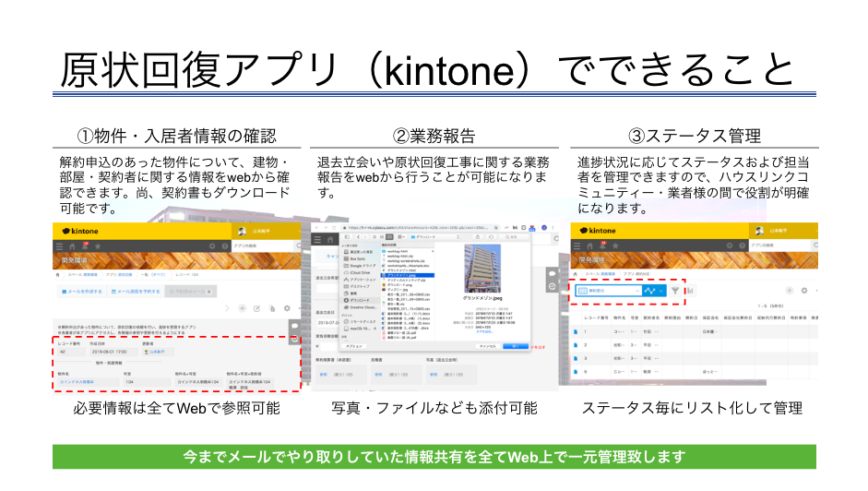Open notifications bell in left kintone screenshot

pos(85,245)
